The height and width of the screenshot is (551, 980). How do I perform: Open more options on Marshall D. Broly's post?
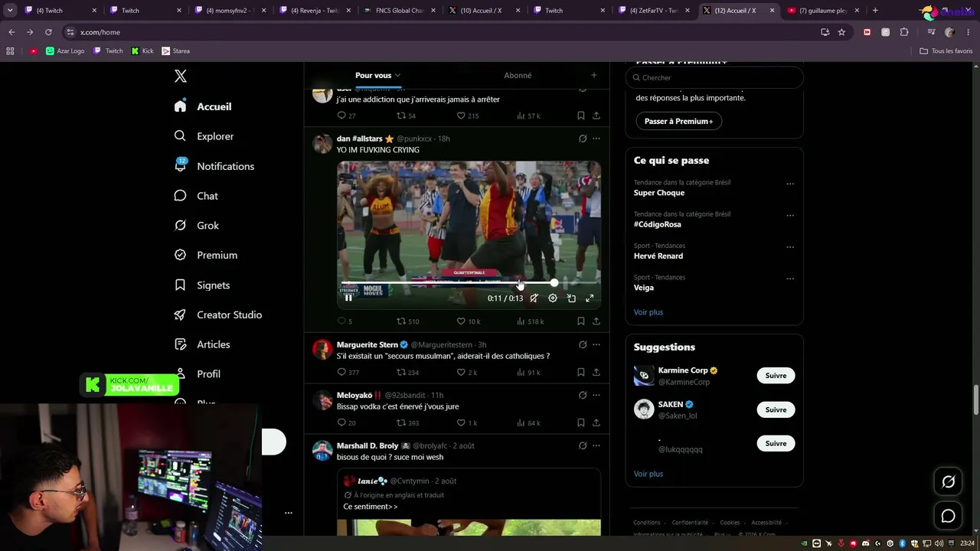(596, 445)
